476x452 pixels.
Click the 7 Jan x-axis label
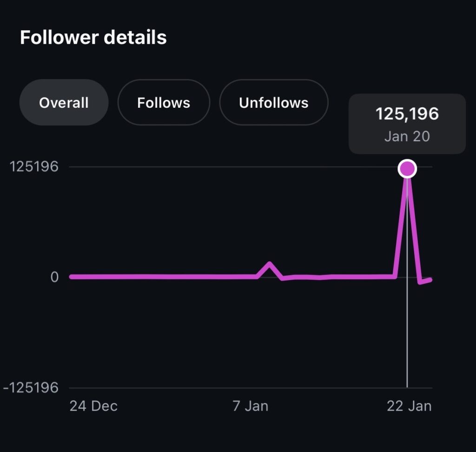tap(251, 406)
